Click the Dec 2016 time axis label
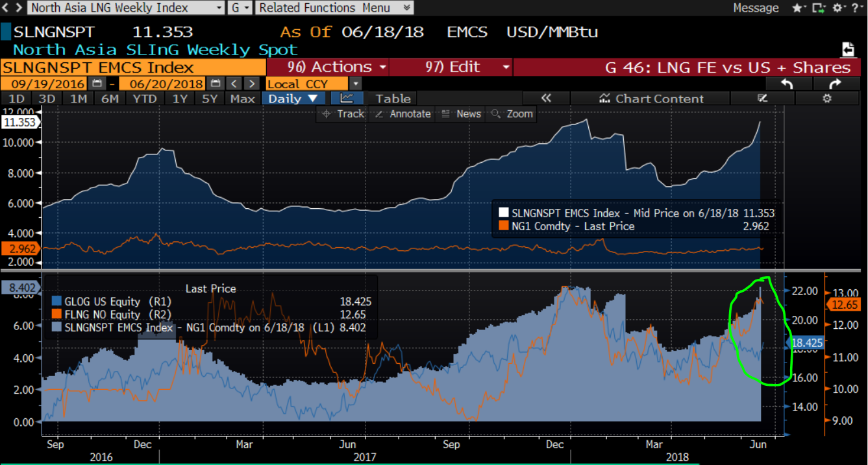This screenshot has height=465, width=868. click(x=142, y=444)
